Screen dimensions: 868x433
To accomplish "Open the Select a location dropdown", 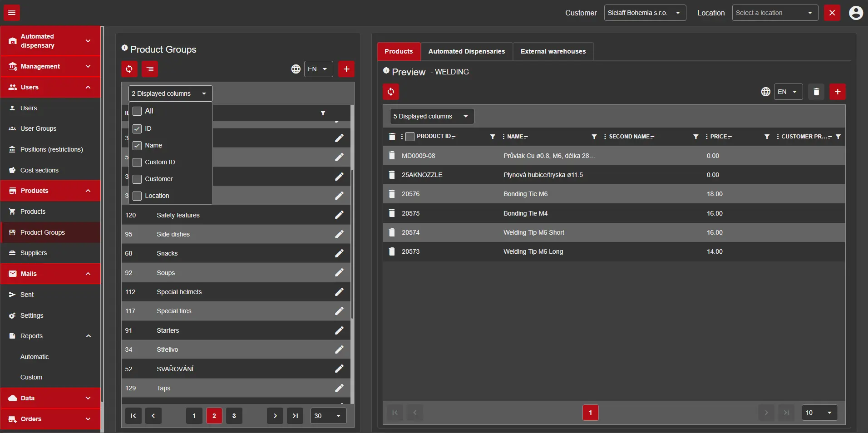I will click(x=774, y=13).
